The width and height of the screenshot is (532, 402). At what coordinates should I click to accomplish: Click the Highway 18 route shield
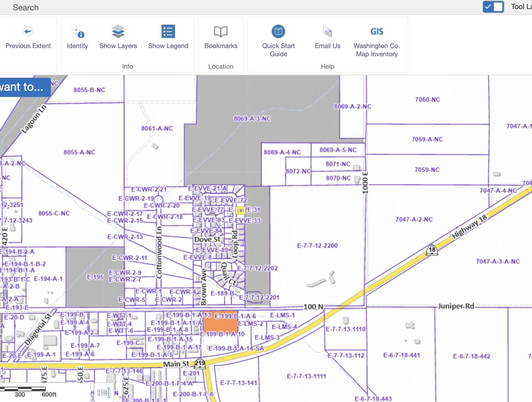click(x=432, y=250)
